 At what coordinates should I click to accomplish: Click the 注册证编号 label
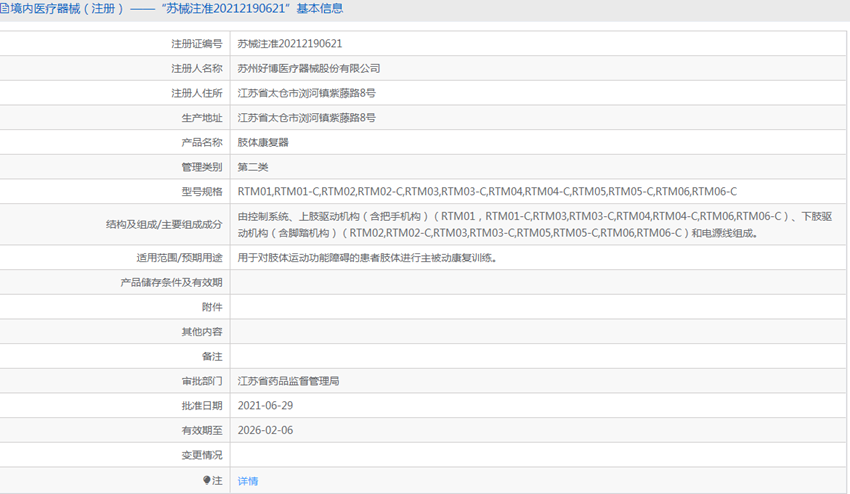tap(197, 44)
